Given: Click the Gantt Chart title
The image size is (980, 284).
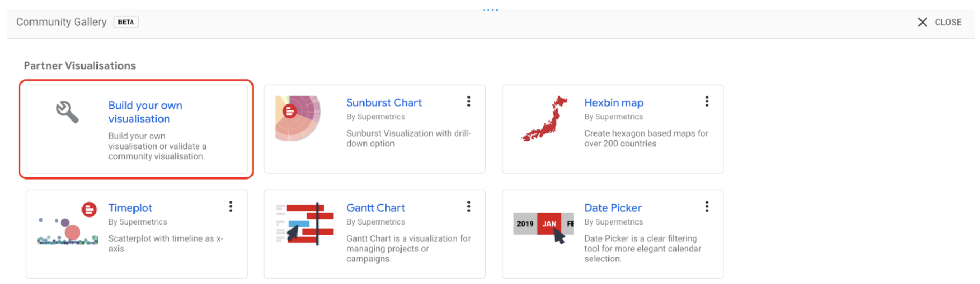Looking at the screenshot, I should tap(375, 208).
